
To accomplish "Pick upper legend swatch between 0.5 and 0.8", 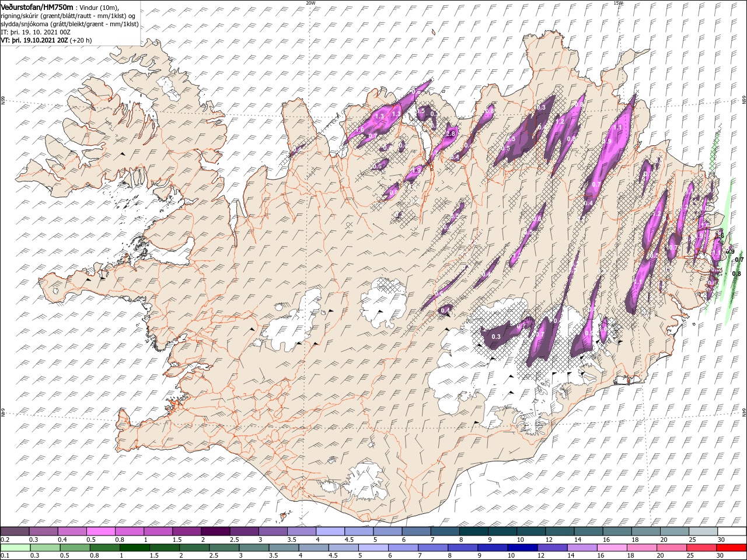I will [x=100, y=531].
